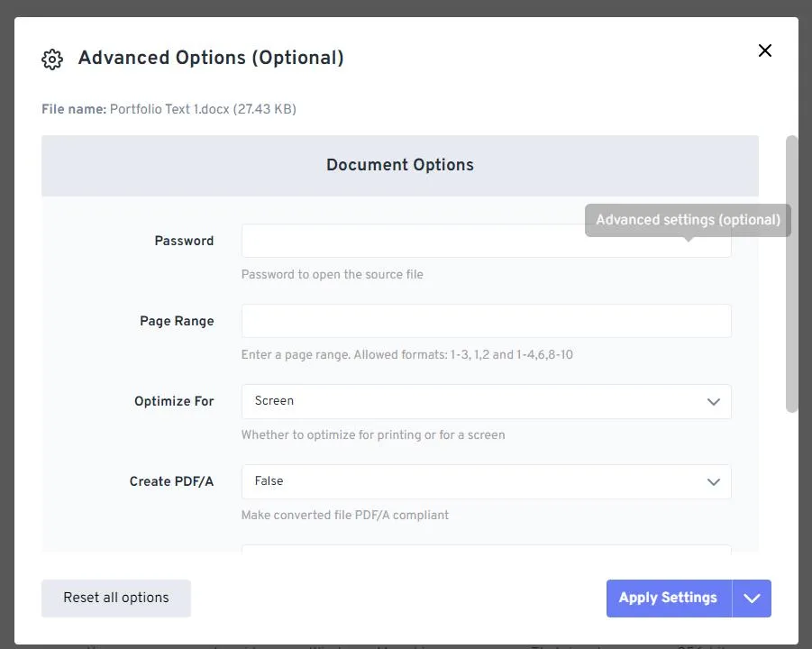
Task: Click Reset all options
Action: (x=115, y=598)
